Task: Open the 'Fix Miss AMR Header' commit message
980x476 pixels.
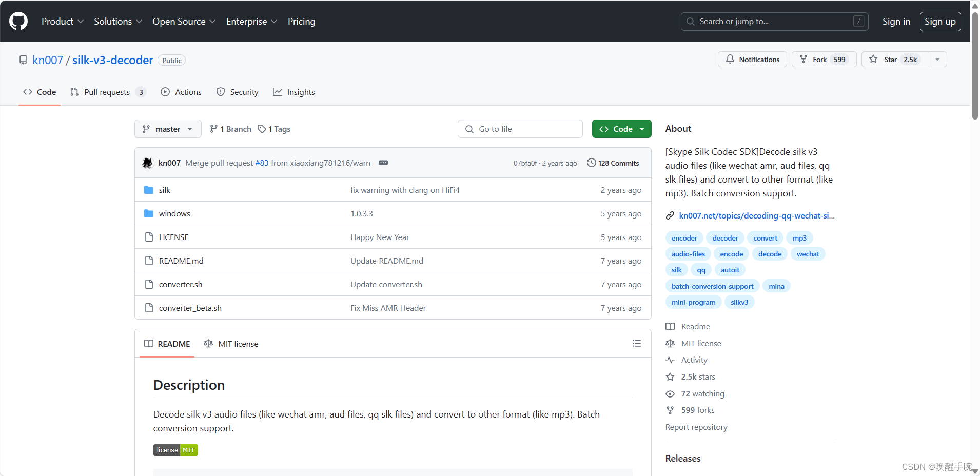Action: tap(388, 308)
